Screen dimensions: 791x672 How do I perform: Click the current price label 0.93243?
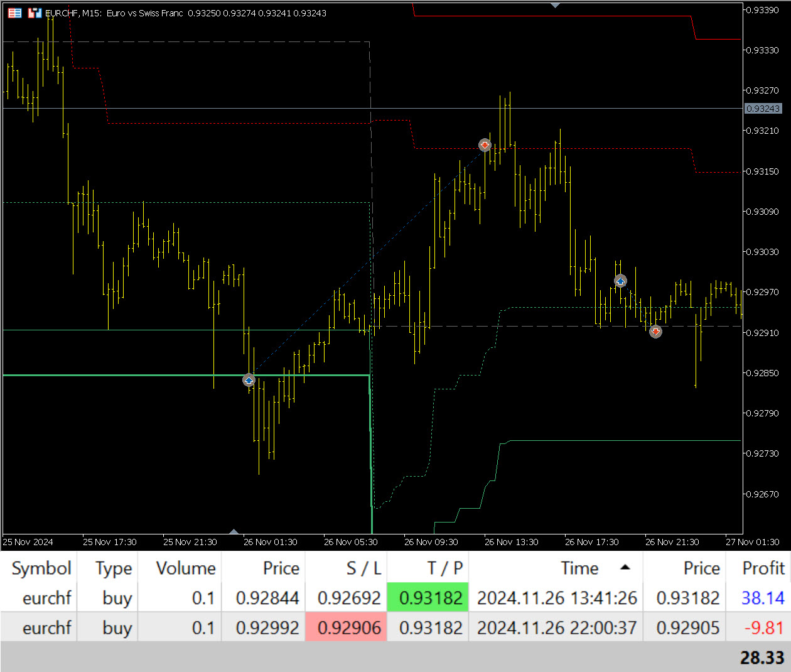pyautogui.click(x=763, y=109)
